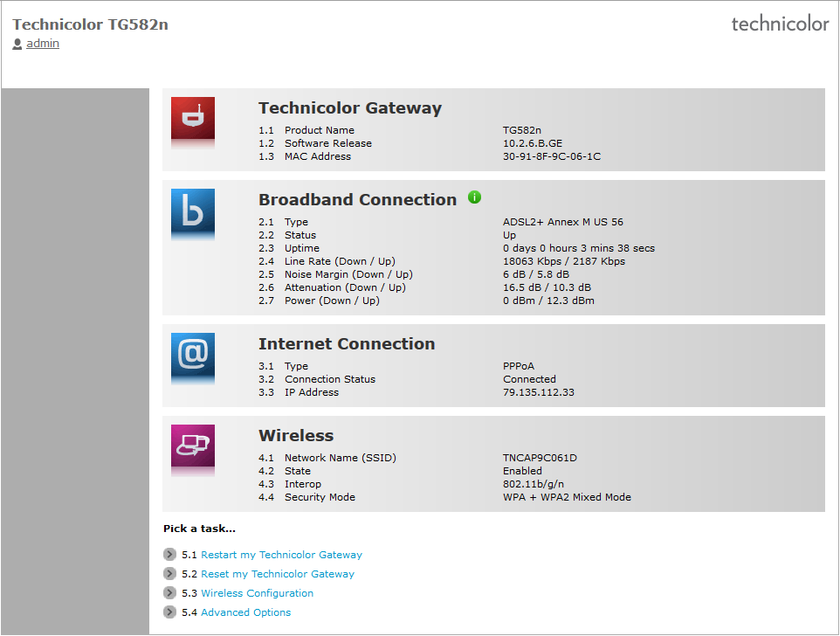Click the purple Wireless chat icon
Screen dimensions: 840x636
(192, 448)
